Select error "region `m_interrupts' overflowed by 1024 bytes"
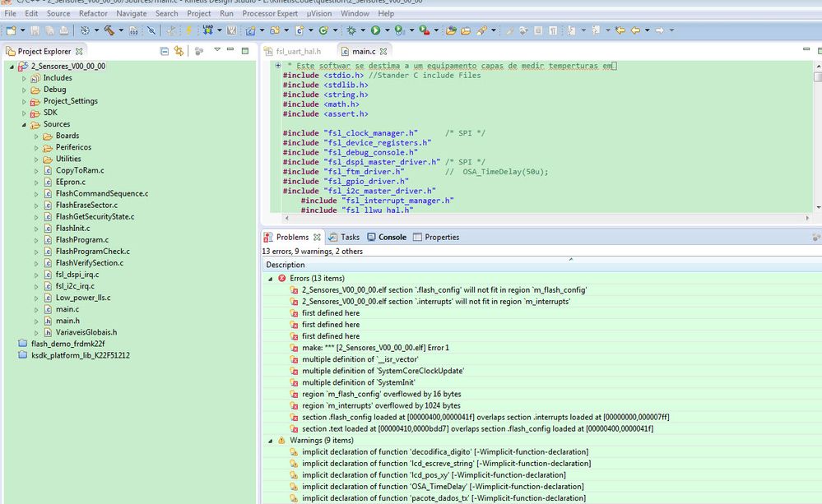 click(381, 405)
